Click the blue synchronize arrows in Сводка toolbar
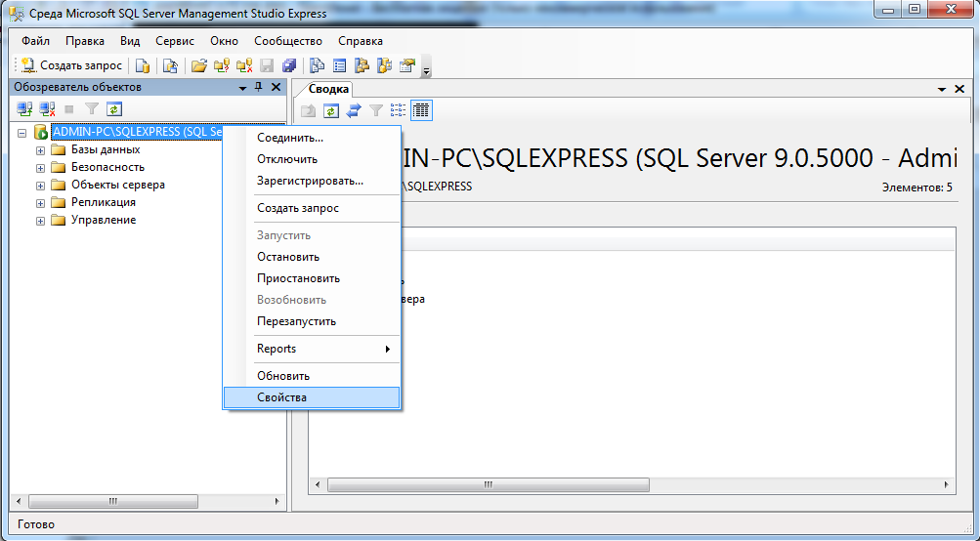Image resolution: width=980 pixels, height=541 pixels. pyautogui.click(x=353, y=110)
